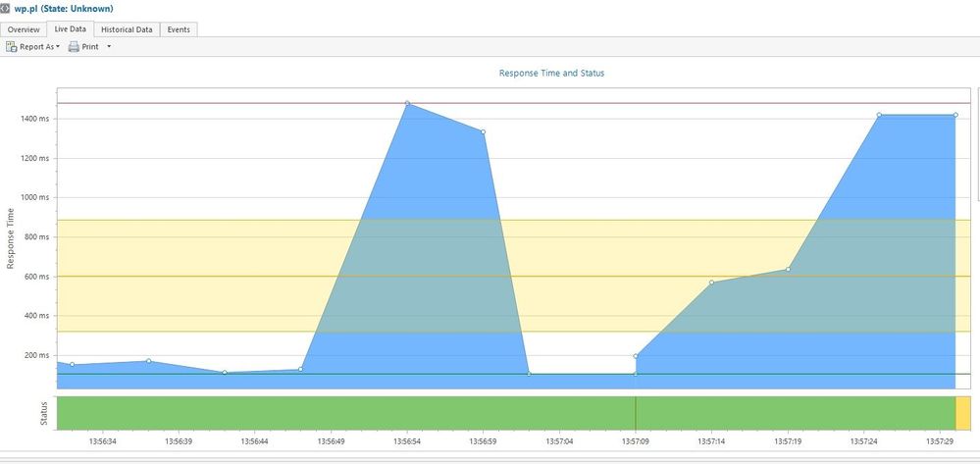980x464 pixels.
Task: Switch to the Overview tab
Action: pos(25,29)
